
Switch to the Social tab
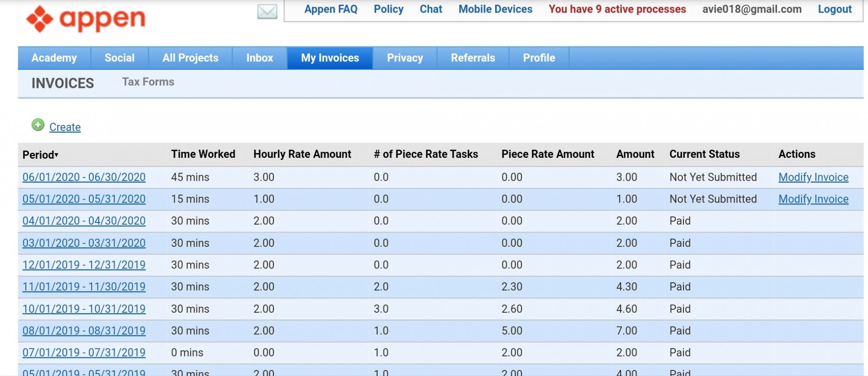point(119,58)
